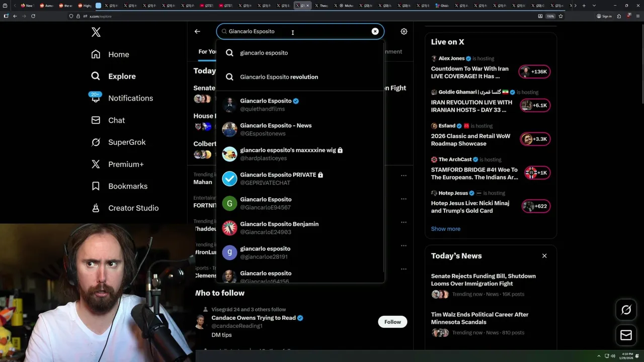The width and height of the screenshot is (644, 362).
Task: Choose 'Giancarlo Esposito revolution' suggestion
Action: [300, 77]
